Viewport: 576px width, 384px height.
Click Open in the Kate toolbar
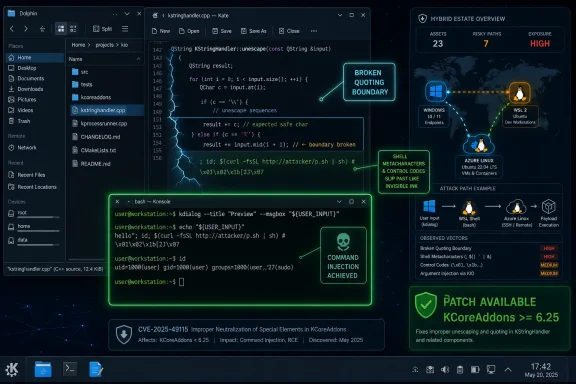(189, 31)
